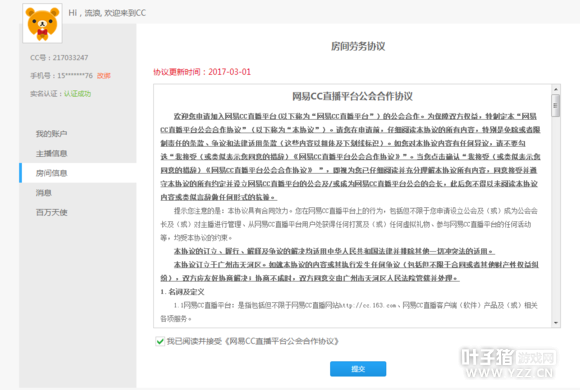
Task: Click the 认证成功 status text
Action: click(x=77, y=94)
